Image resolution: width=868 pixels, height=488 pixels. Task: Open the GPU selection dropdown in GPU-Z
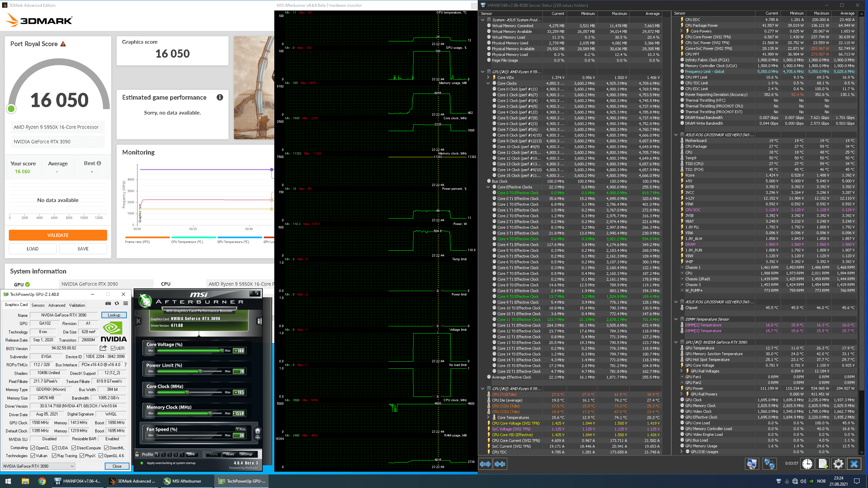[x=38, y=466]
